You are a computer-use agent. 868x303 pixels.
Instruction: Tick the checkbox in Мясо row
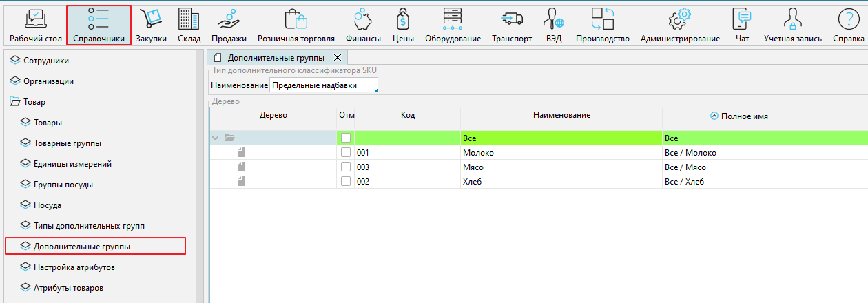coord(346,167)
